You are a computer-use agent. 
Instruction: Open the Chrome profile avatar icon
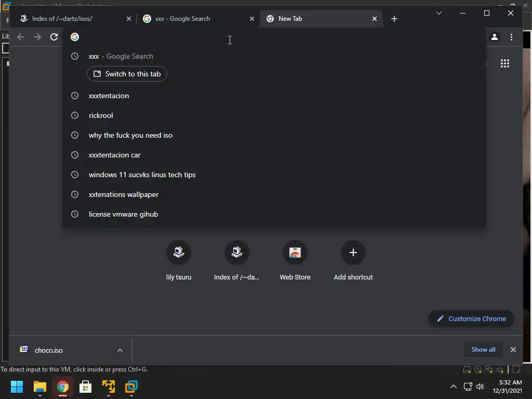tap(495, 37)
